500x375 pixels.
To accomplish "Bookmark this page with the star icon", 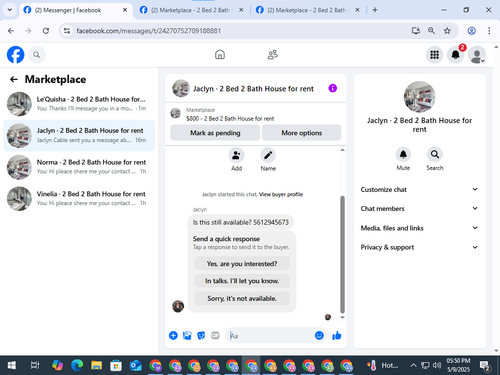I will tap(447, 31).
